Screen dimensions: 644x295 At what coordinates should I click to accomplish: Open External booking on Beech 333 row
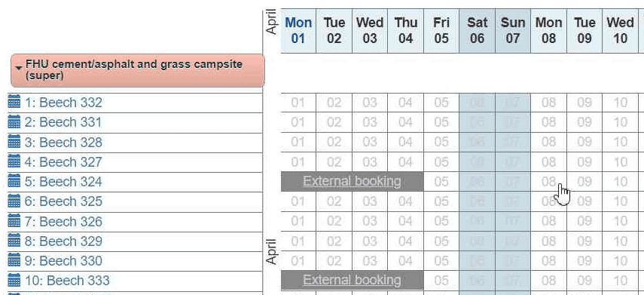pos(352,281)
